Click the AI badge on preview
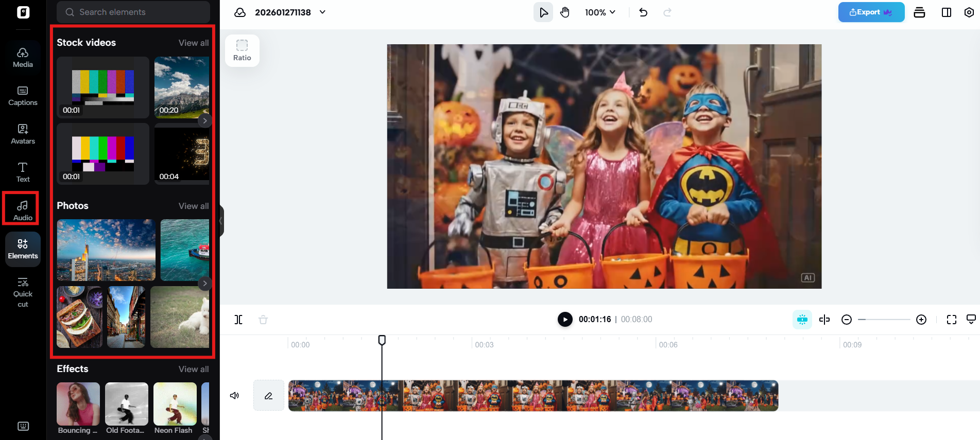Screen dimensions: 980x440 808,278
